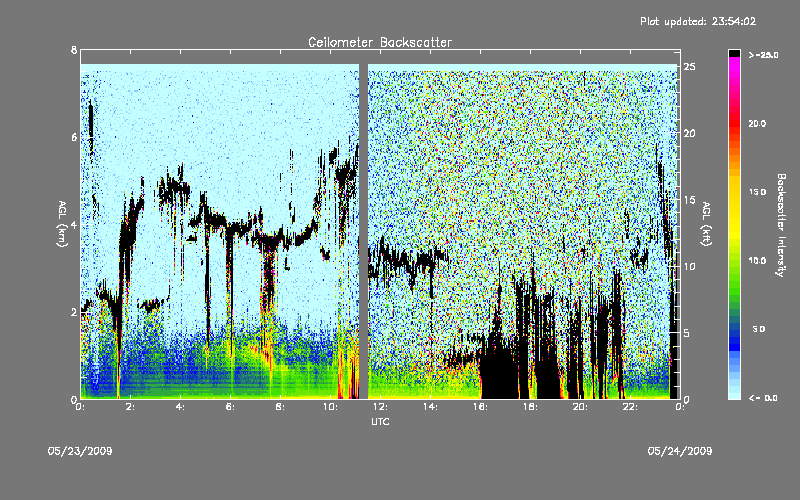
Task: Click the x-axis tick label '10:'
Action: [x=330, y=407]
